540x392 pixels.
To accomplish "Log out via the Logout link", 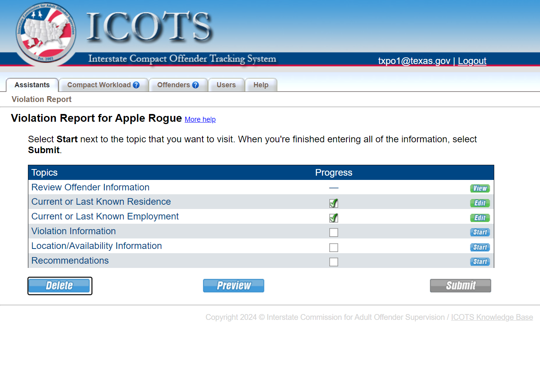I will pyautogui.click(x=472, y=61).
